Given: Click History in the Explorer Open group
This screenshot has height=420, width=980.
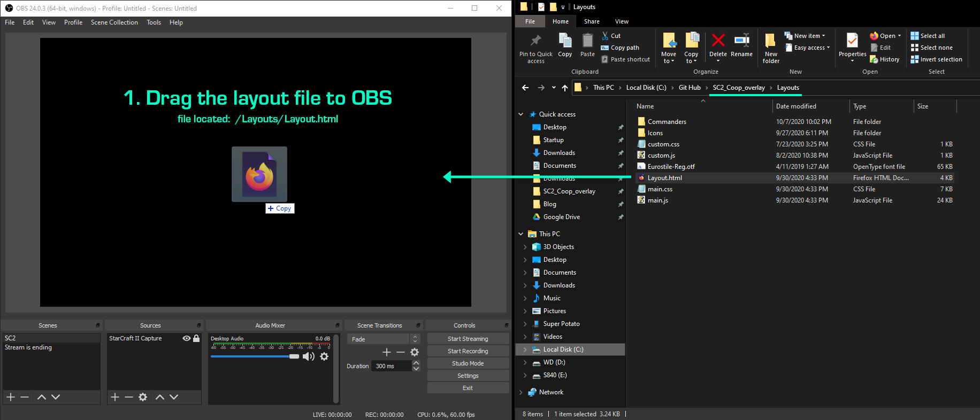Looking at the screenshot, I should [885, 59].
